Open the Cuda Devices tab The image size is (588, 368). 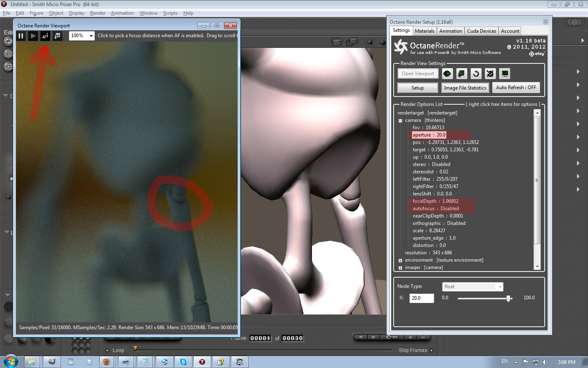coord(481,31)
